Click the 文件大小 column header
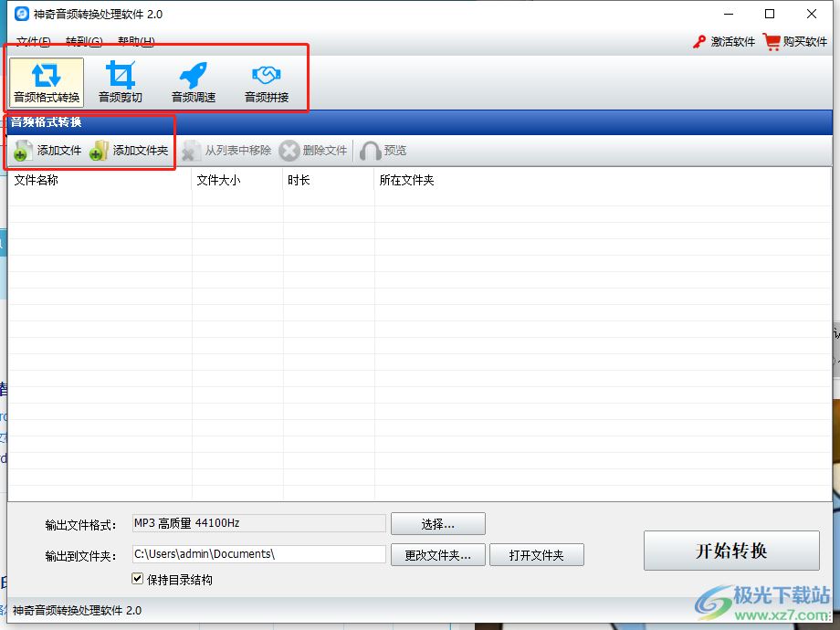The height and width of the screenshot is (630, 840). 237,180
